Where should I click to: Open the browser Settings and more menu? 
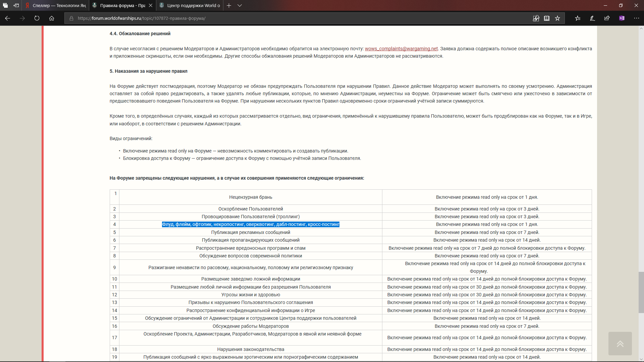coord(636,18)
